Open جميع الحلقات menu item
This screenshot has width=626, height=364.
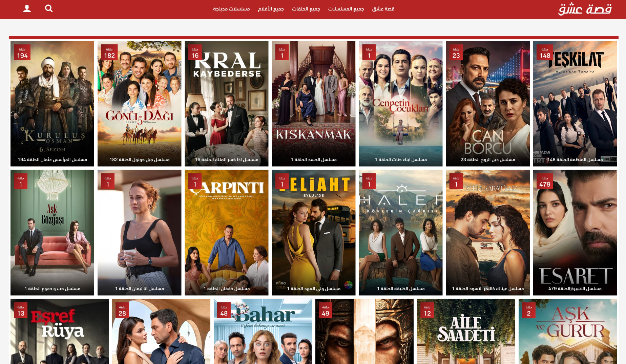tap(306, 9)
